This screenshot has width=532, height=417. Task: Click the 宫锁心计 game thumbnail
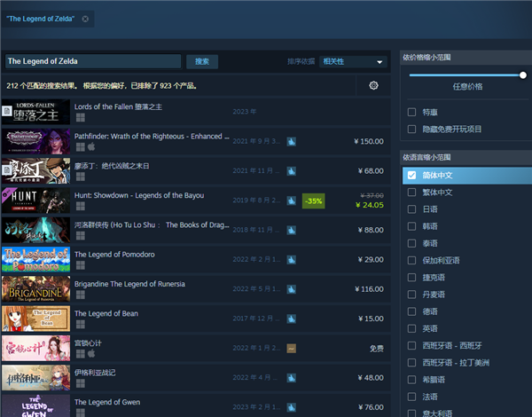tap(36, 348)
